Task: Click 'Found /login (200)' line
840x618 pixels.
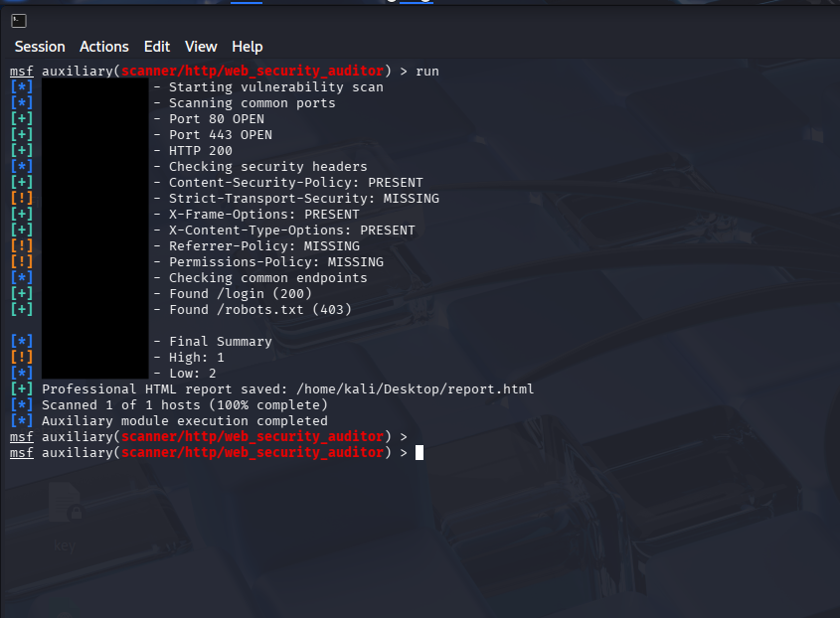Action: [240, 294]
